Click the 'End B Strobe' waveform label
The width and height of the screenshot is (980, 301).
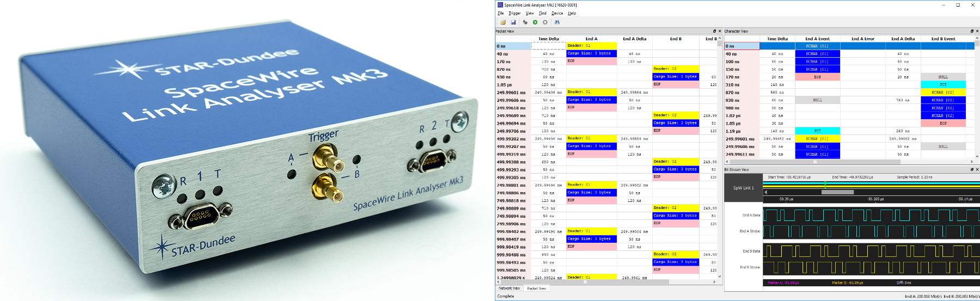(750, 267)
